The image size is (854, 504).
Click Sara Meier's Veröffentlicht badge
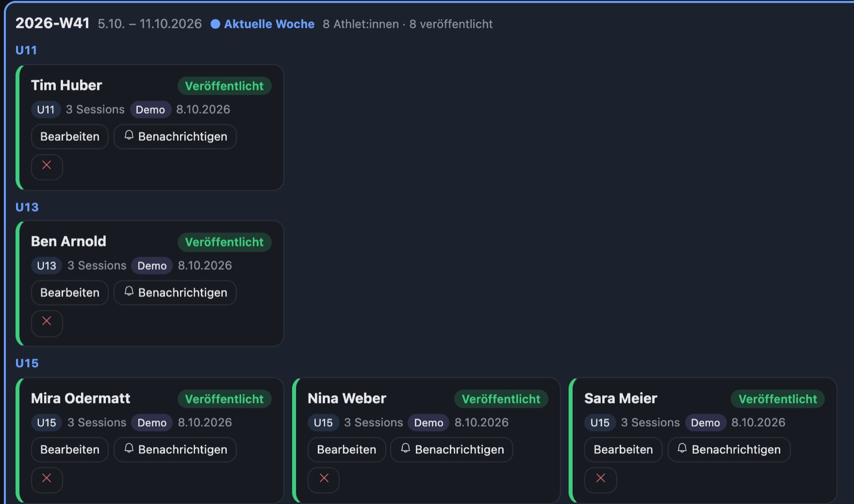pyautogui.click(x=778, y=399)
